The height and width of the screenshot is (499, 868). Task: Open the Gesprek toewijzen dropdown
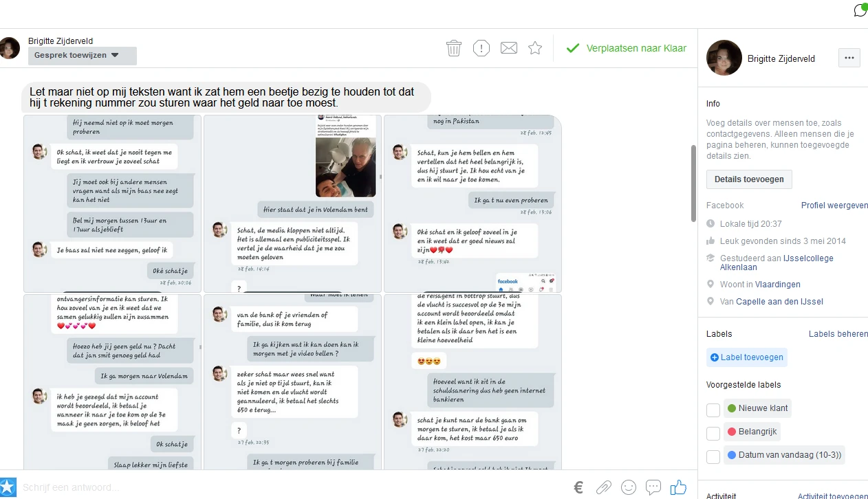coord(83,56)
